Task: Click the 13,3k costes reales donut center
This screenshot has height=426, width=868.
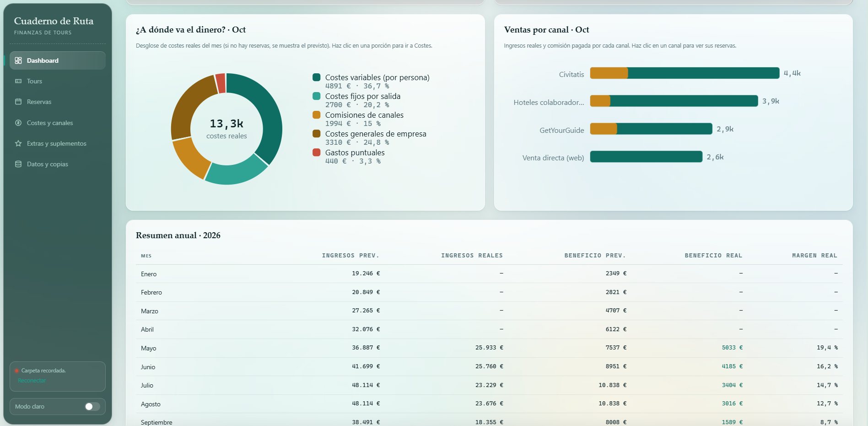Action: [226, 129]
